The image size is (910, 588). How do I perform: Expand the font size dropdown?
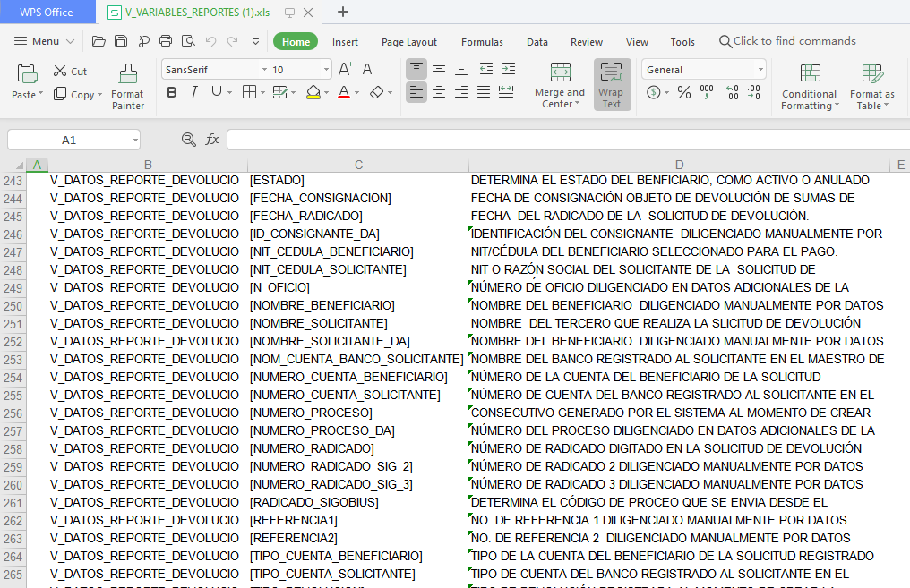(x=326, y=70)
